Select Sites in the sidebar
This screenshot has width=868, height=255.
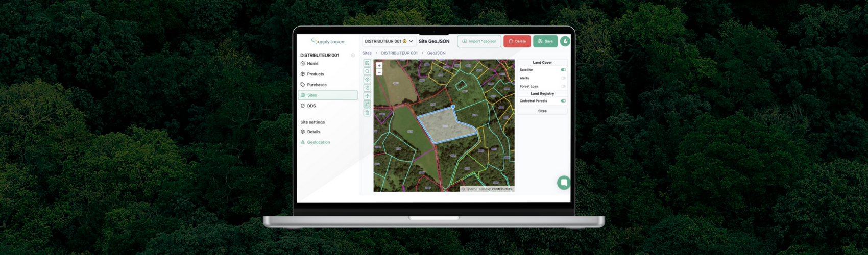tap(328, 95)
